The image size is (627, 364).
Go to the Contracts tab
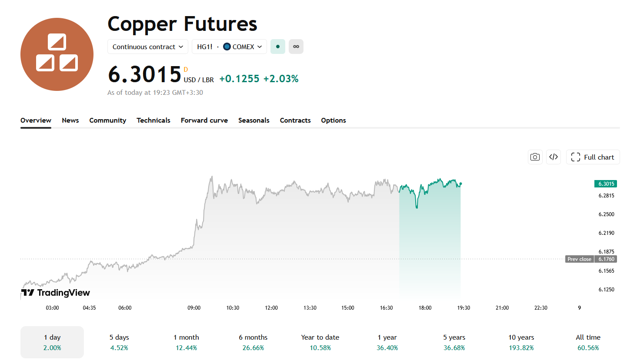pos(295,120)
